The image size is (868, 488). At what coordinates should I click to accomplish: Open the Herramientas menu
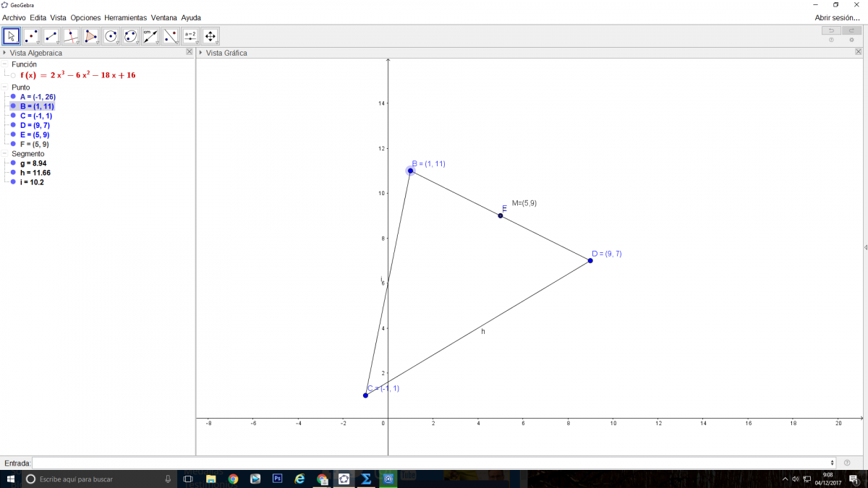[x=125, y=17]
